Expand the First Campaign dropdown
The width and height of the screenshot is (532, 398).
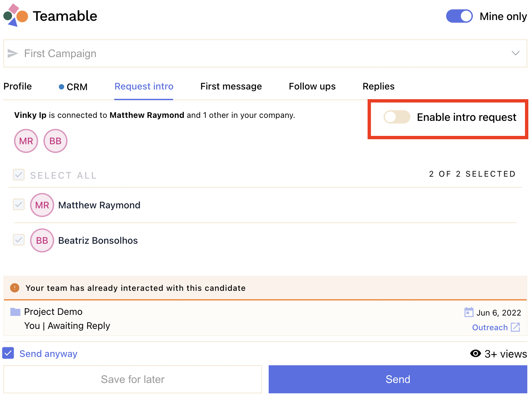(x=516, y=53)
